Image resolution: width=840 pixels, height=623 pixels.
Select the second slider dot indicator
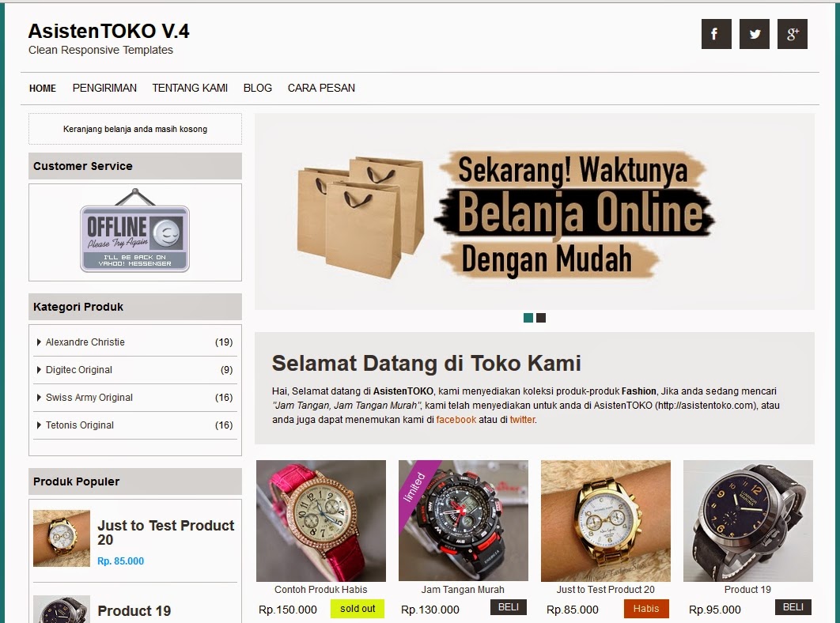[541, 318]
